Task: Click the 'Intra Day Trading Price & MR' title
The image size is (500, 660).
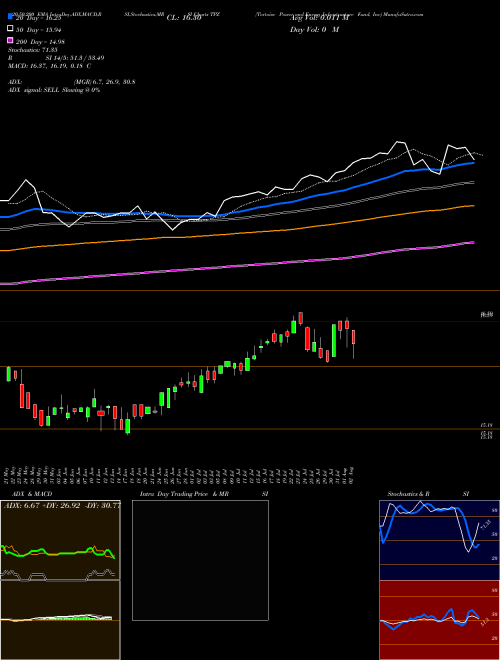Action: 184,494
